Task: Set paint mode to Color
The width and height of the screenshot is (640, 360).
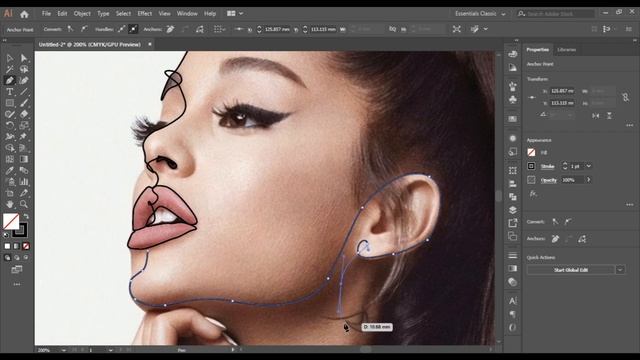Action: point(7,246)
